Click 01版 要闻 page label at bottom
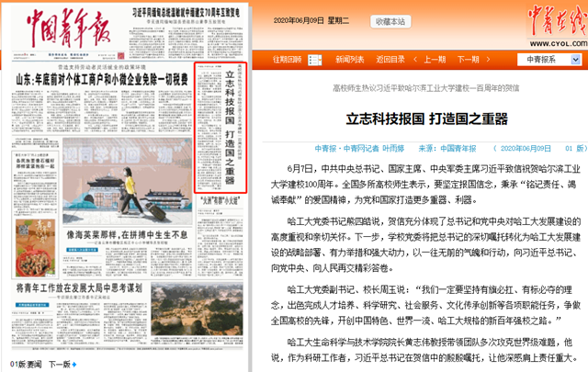 tap(23, 364)
